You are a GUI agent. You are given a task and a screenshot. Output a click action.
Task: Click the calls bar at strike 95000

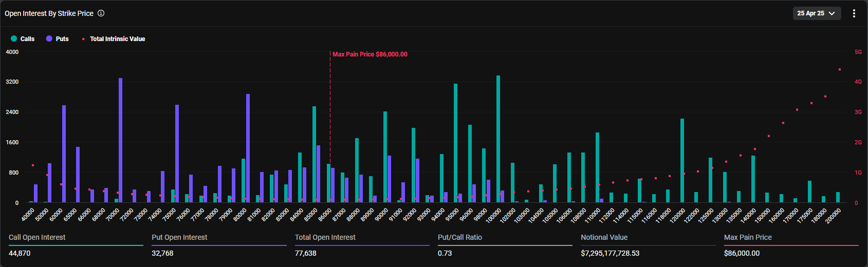pyautogui.click(x=455, y=143)
